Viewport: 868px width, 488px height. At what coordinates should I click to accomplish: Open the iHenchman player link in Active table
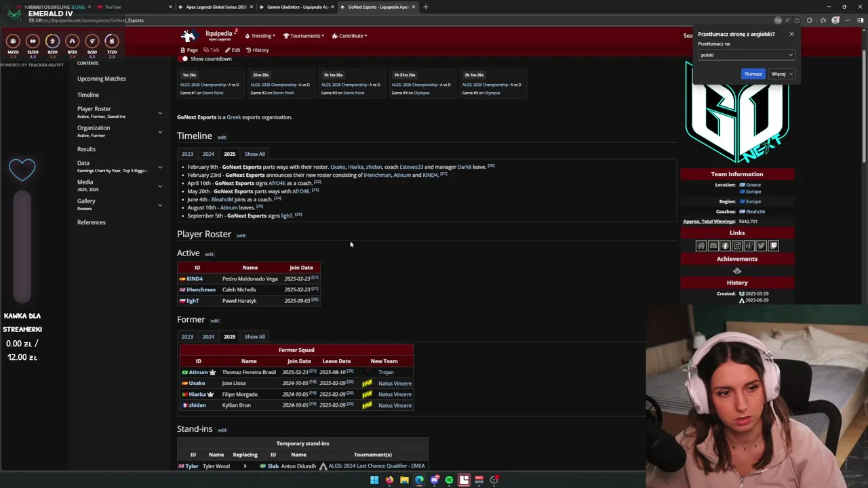click(x=201, y=289)
